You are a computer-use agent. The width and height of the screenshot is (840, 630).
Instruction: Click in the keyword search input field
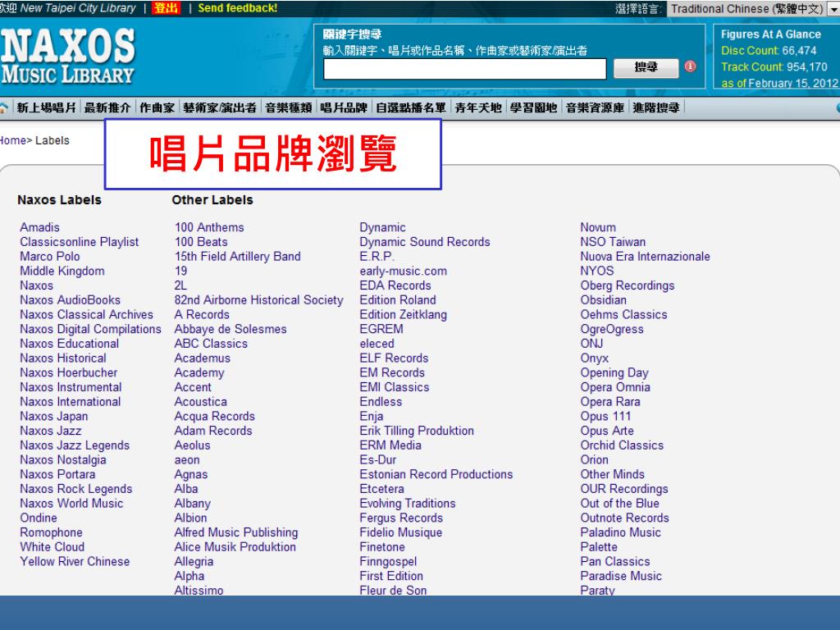(x=464, y=69)
